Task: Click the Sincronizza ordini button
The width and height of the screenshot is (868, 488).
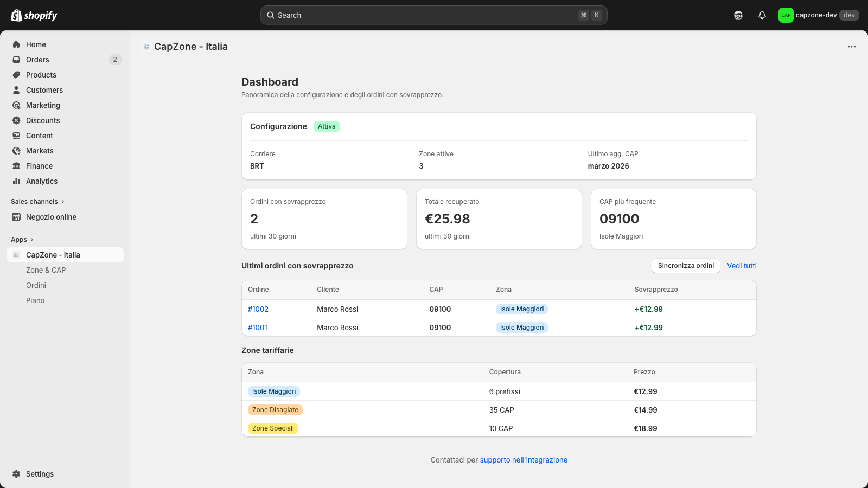Action: (x=686, y=266)
